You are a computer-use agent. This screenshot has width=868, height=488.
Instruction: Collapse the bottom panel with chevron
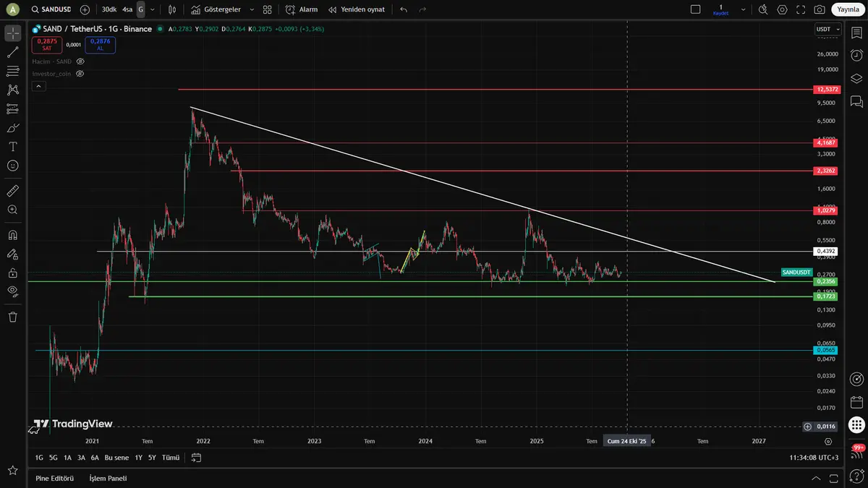816,478
